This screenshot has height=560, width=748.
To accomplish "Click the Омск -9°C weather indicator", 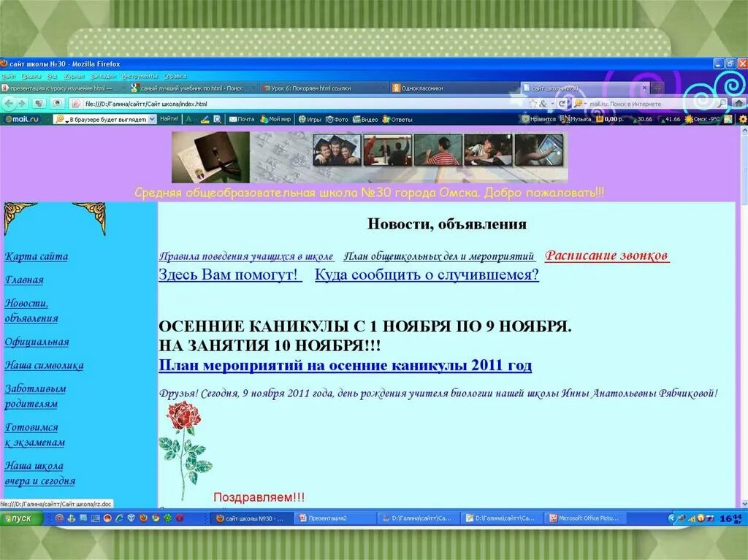I will [x=702, y=119].
